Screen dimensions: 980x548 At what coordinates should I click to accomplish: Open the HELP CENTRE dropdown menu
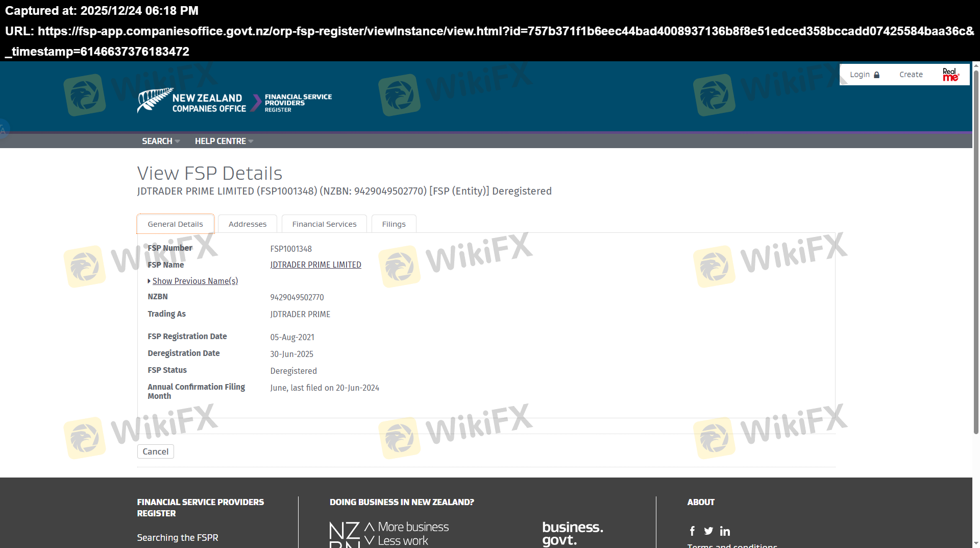224,141
